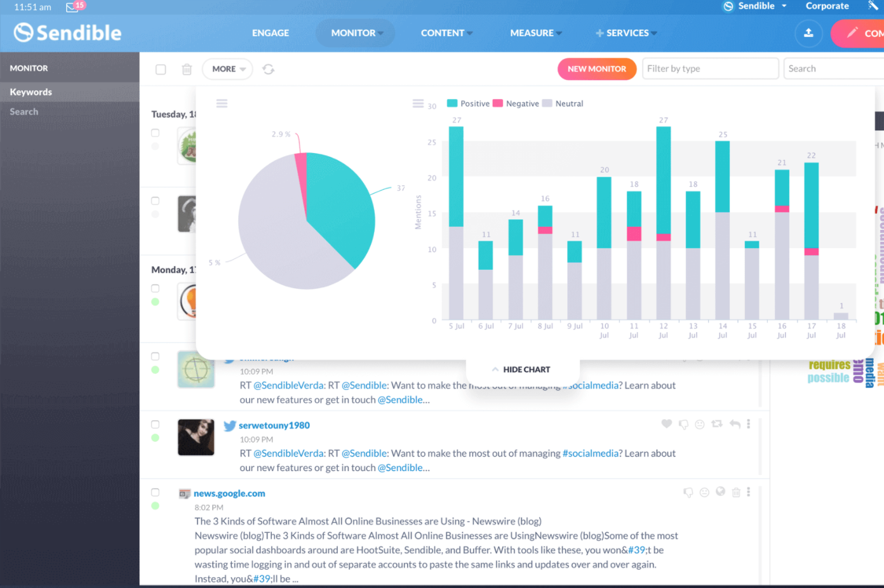The image size is (884, 588).
Task: Mark news.google.com item as negative
Action: [x=688, y=492]
